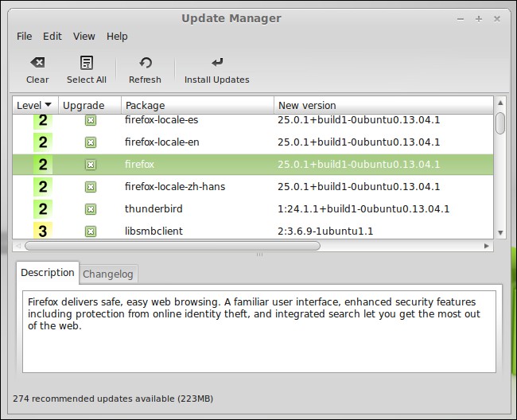Click the 274 recommended updates status text
Viewport: 517px width, 420px height.
113,399
